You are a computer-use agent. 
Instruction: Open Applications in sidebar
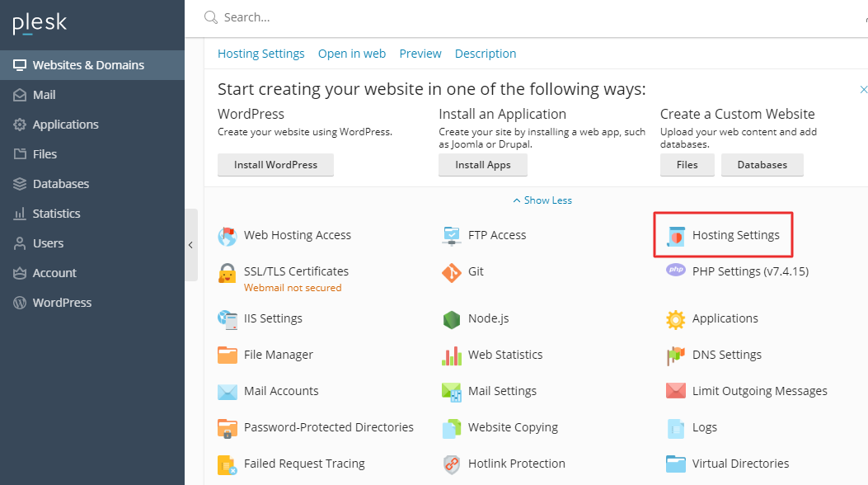point(91,125)
